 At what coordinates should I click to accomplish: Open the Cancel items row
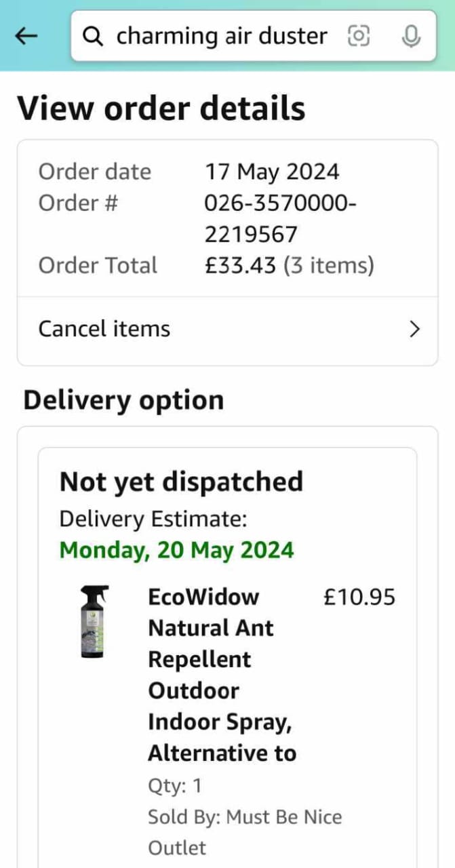(x=227, y=330)
